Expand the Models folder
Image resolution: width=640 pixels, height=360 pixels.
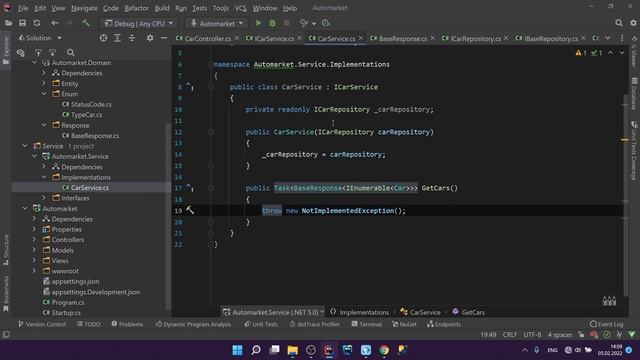pyautogui.click(x=34, y=250)
